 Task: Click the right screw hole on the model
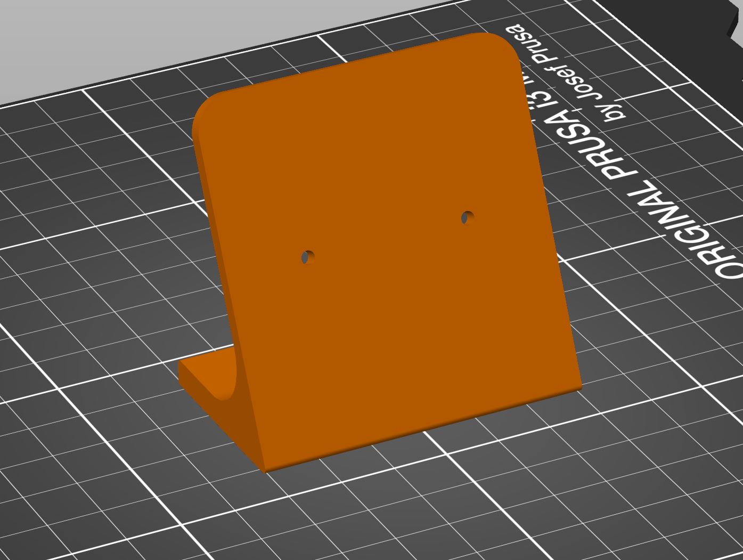click(467, 217)
